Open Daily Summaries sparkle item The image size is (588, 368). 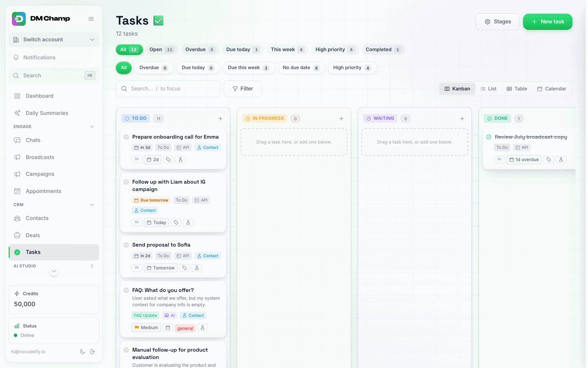point(54,113)
